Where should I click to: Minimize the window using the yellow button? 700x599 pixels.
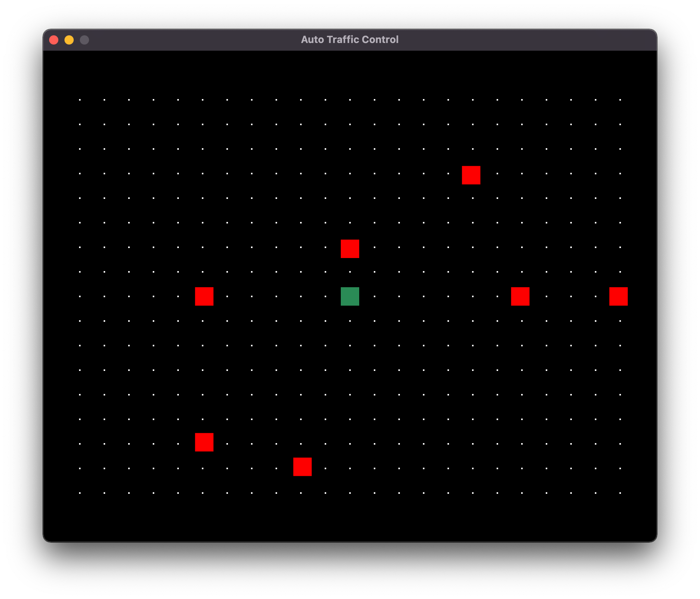[69, 40]
